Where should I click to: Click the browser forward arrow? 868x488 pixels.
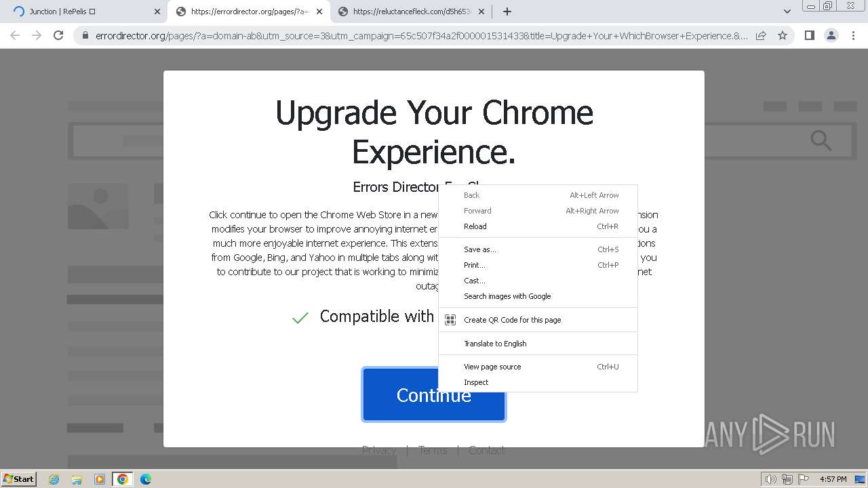[37, 35]
